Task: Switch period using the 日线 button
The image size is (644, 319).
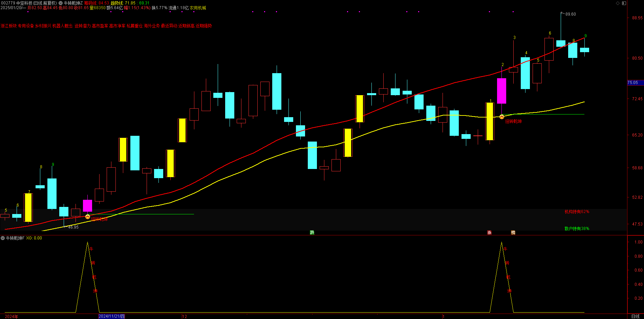Action: tap(635, 316)
